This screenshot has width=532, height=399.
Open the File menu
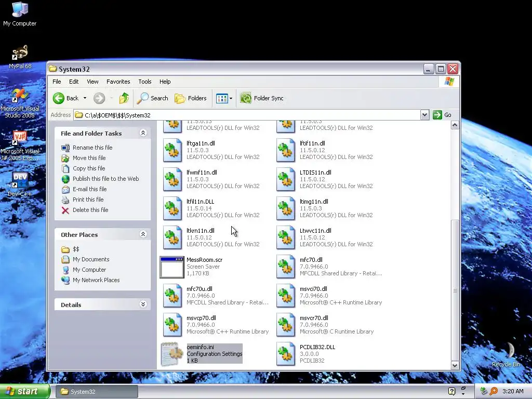(x=57, y=82)
